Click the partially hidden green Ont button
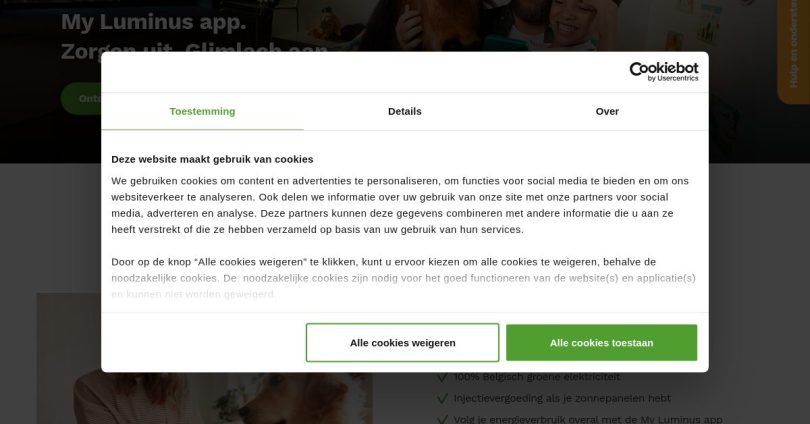Image resolution: width=810 pixels, height=424 pixels. [x=81, y=98]
